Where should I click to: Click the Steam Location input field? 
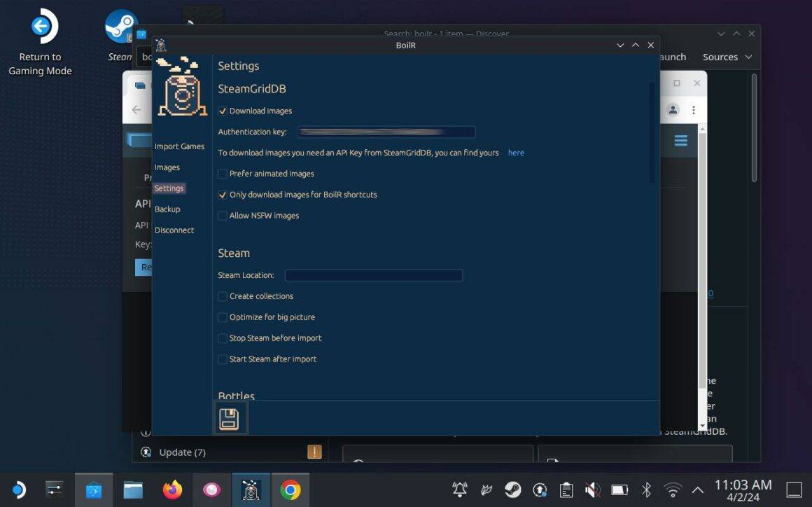coord(373,275)
